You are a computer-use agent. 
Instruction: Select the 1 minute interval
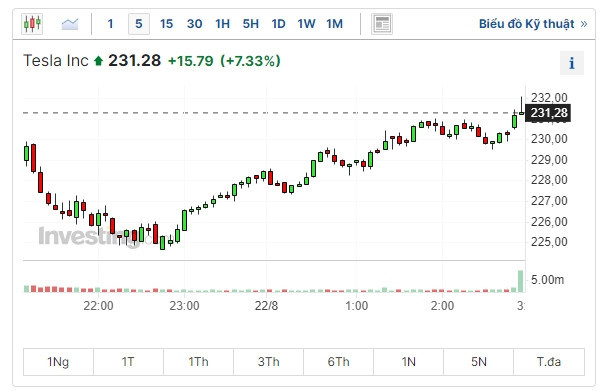pos(111,24)
